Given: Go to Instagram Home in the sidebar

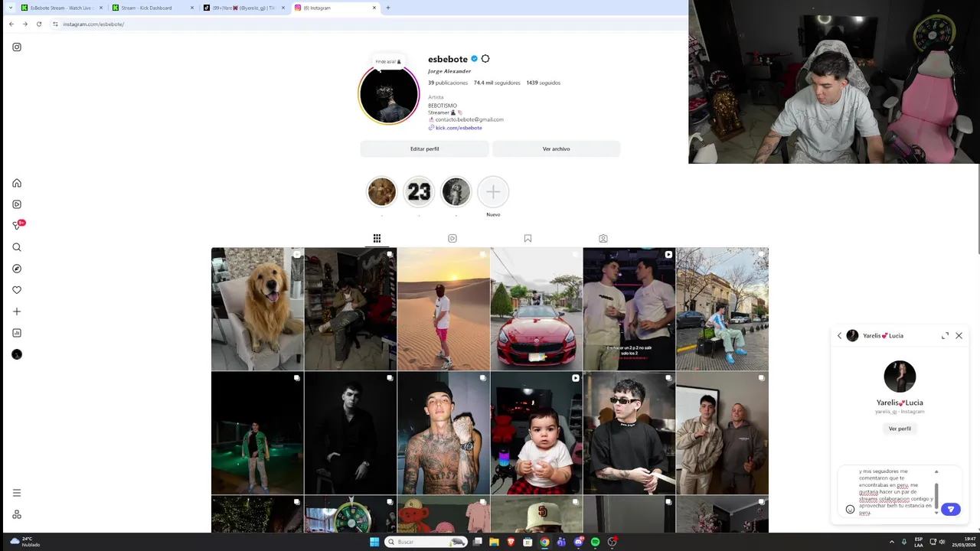Looking at the screenshot, I should coord(17,183).
